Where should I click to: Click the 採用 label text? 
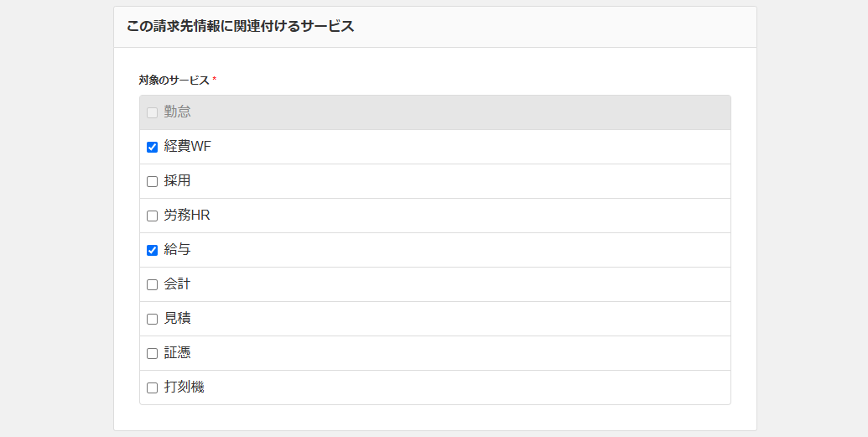tap(178, 181)
